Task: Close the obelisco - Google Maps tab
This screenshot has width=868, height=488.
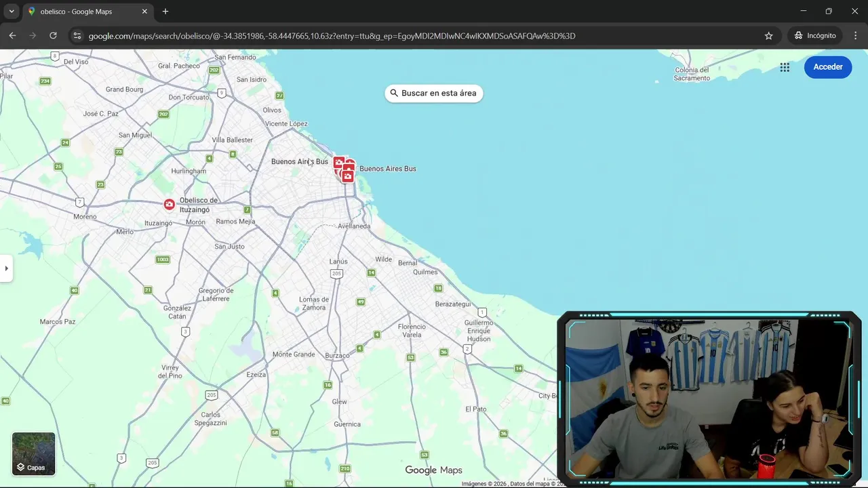Action: coord(144,12)
